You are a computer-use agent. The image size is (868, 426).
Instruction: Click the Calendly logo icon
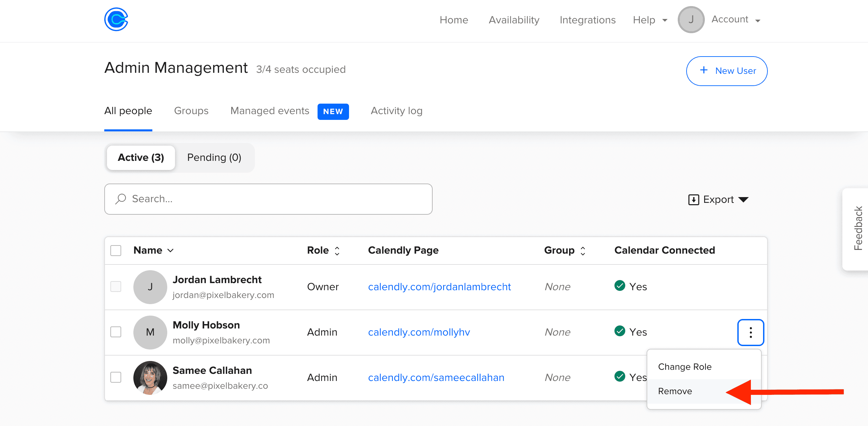[x=116, y=19]
